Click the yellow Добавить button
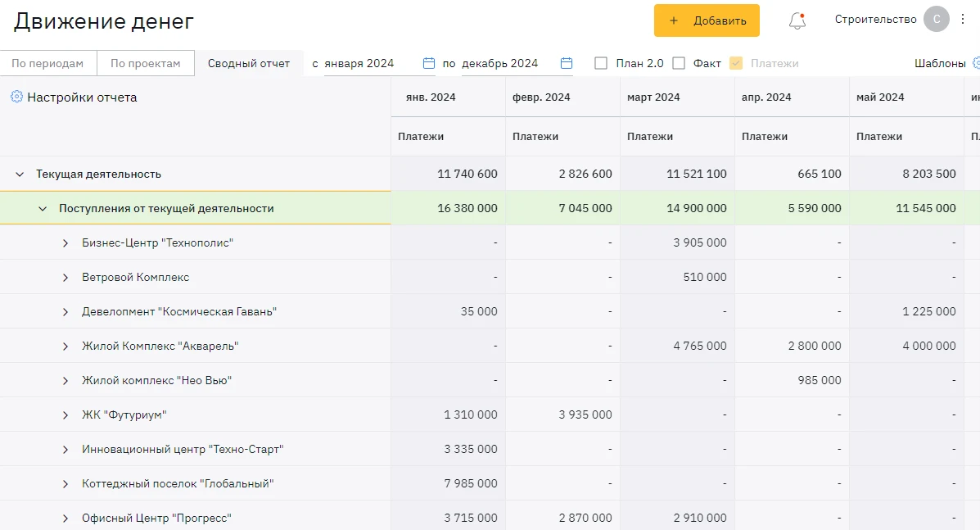The height and width of the screenshot is (530, 980). pyautogui.click(x=707, y=20)
